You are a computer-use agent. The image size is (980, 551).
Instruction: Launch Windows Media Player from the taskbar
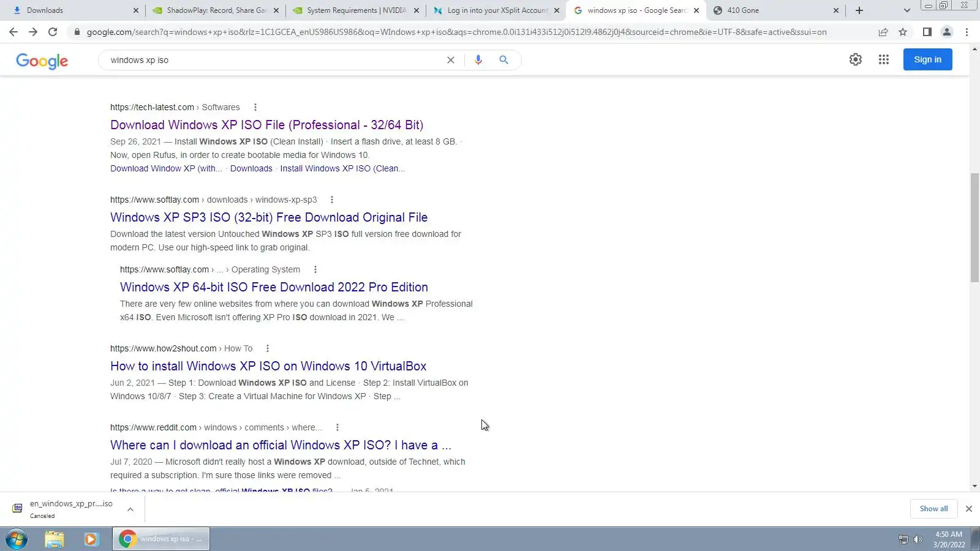click(x=91, y=539)
